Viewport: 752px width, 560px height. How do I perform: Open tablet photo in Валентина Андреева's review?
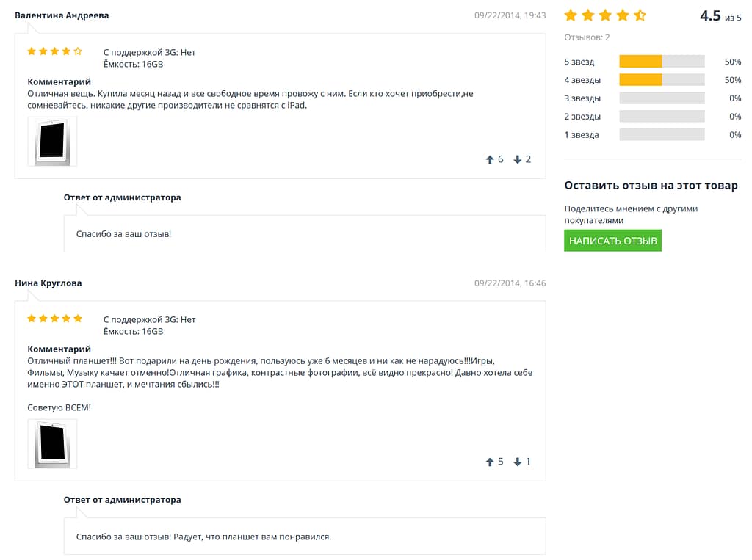click(x=52, y=142)
